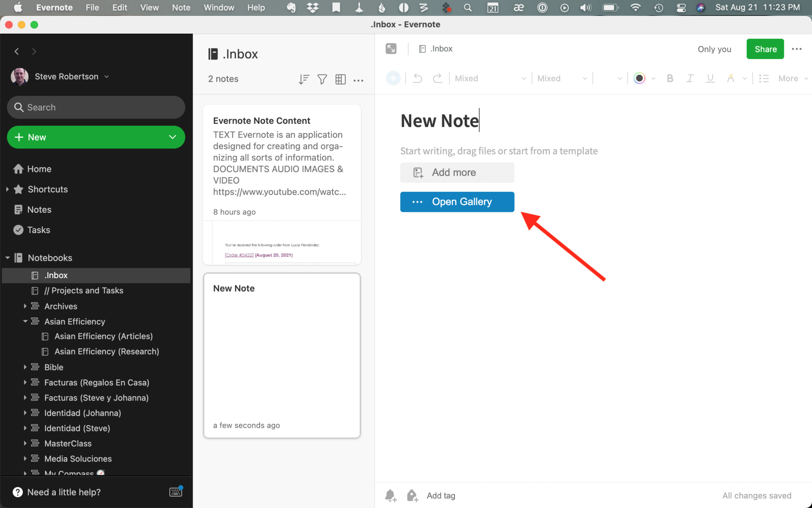Undo the last editing action
Screen dimensions: 812x508
point(417,78)
